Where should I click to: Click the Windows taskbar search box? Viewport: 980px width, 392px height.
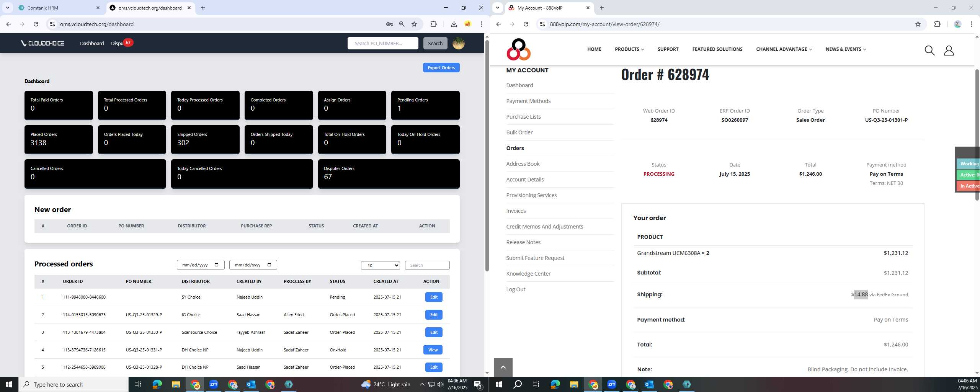(x=73, y=384)
